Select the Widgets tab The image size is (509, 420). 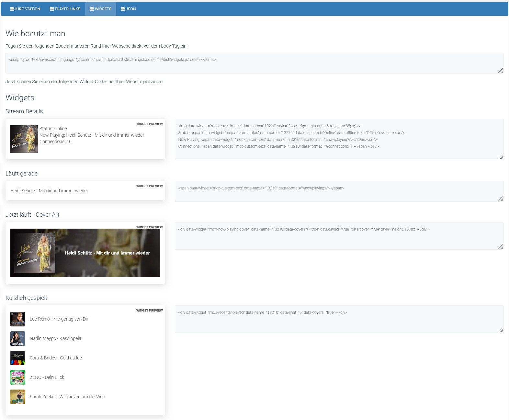(101, 9)
